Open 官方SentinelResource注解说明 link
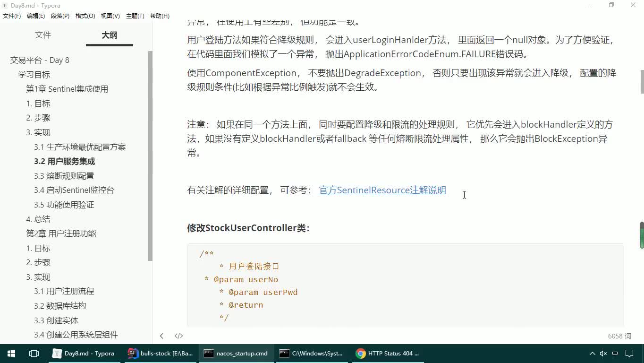The height and width of the screenshot is (363, 644). click(x=382, y=190)
